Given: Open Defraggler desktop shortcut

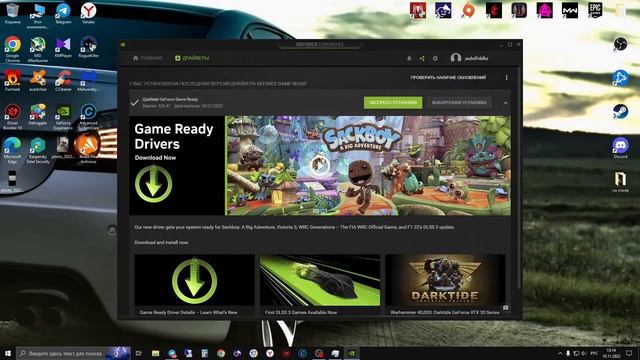Looking at the screenshot, I should (x=38, y=114).
